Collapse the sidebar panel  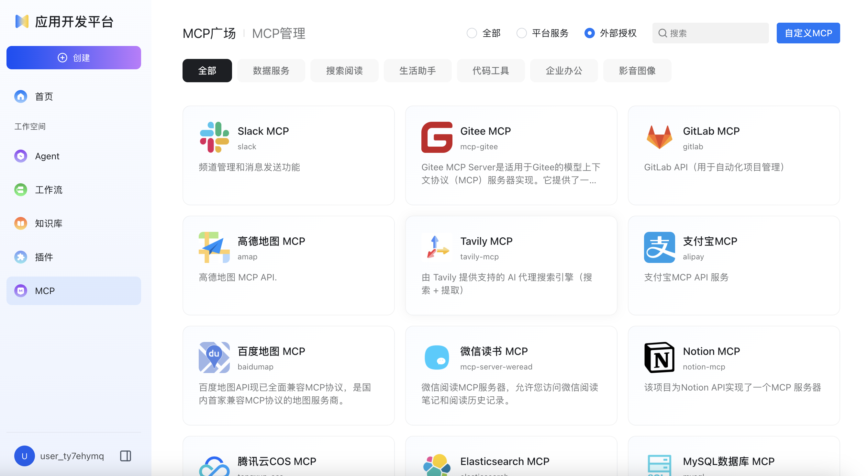point(125,456)
